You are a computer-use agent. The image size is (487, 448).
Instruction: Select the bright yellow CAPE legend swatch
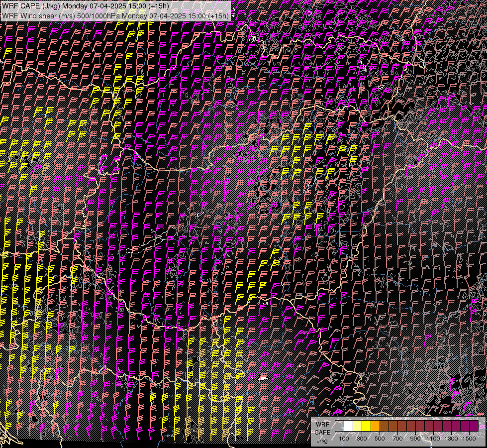pos(366,426)
